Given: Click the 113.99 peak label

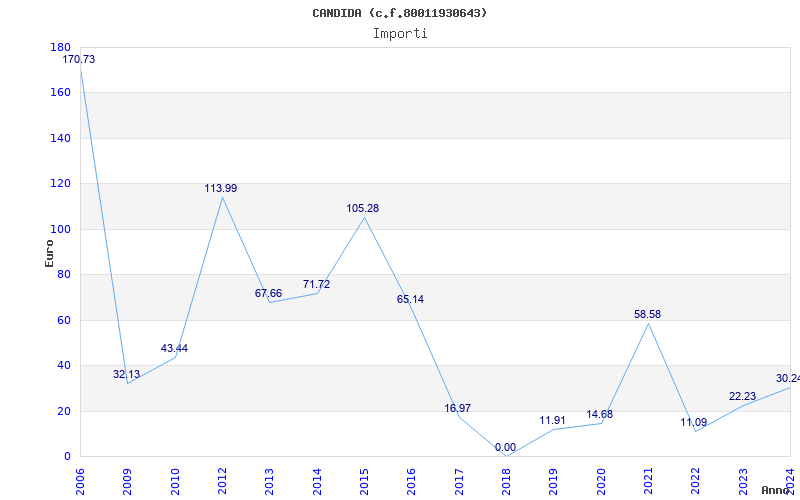Looking at the screenshot, I should tap(221, 188).
